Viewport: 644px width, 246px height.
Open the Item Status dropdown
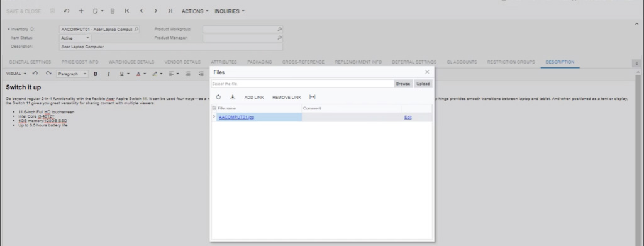pyautogui.click(x=75, y=38)
